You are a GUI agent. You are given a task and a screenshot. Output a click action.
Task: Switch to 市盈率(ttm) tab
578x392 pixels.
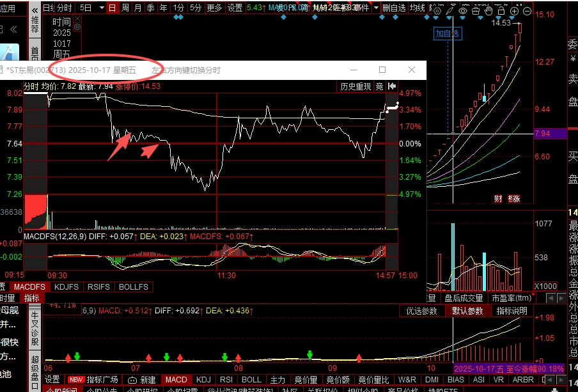[512, 298]
